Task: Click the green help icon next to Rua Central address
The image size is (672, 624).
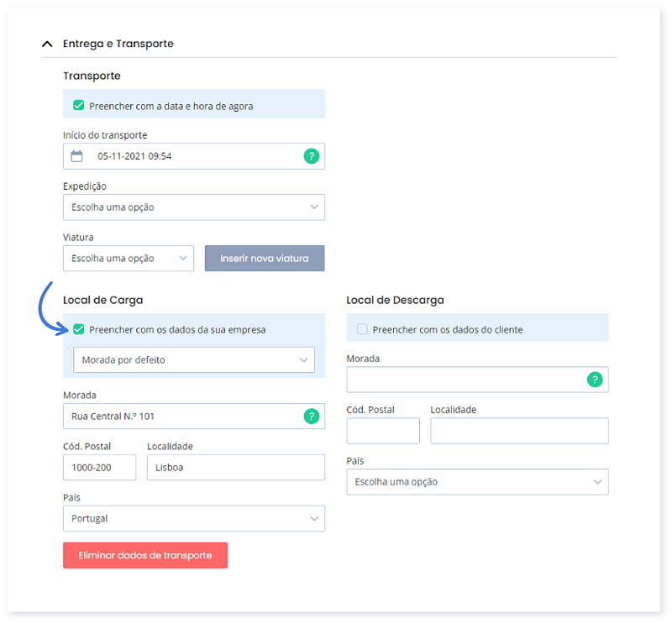Action: click(311, 416)
